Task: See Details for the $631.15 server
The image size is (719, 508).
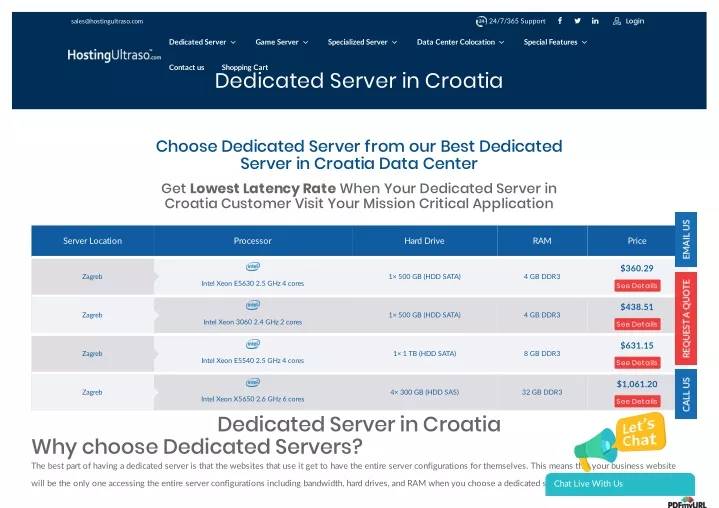Action: tap(637, 363)
